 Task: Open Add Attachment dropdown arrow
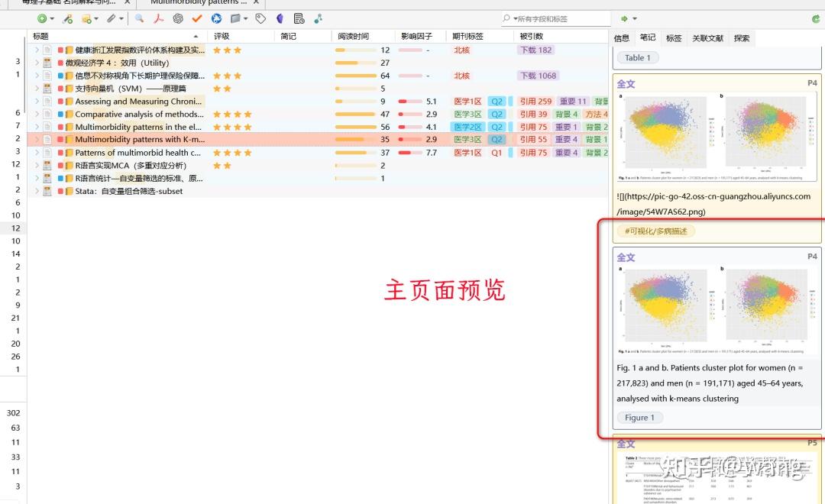121,18
